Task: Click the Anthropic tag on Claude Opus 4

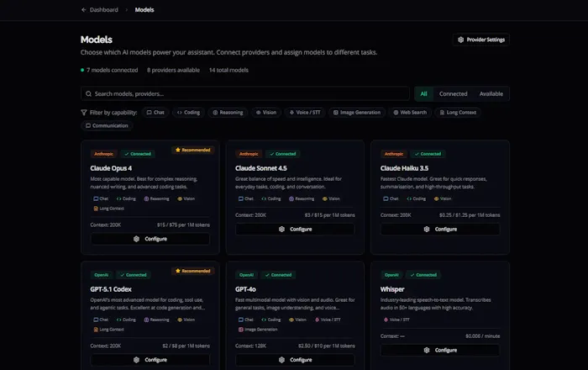Action: (103, 154)
